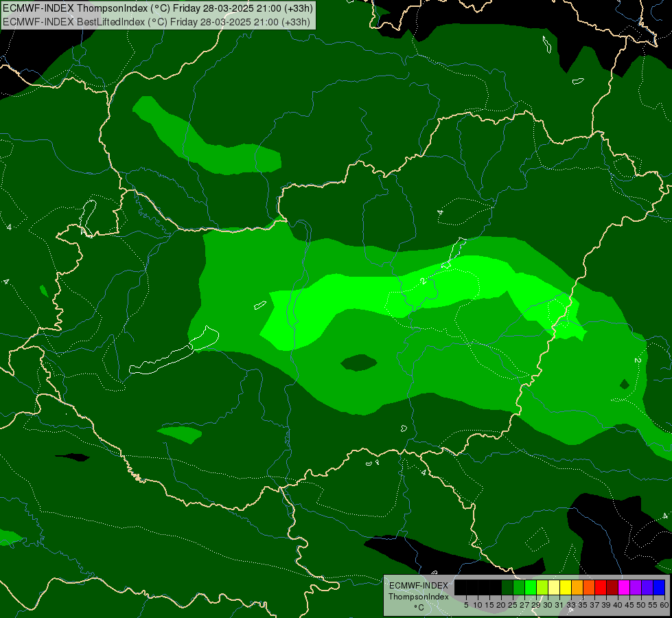Click the BestLiftedIndex title line
672x618 pixels.
(157, 22)
